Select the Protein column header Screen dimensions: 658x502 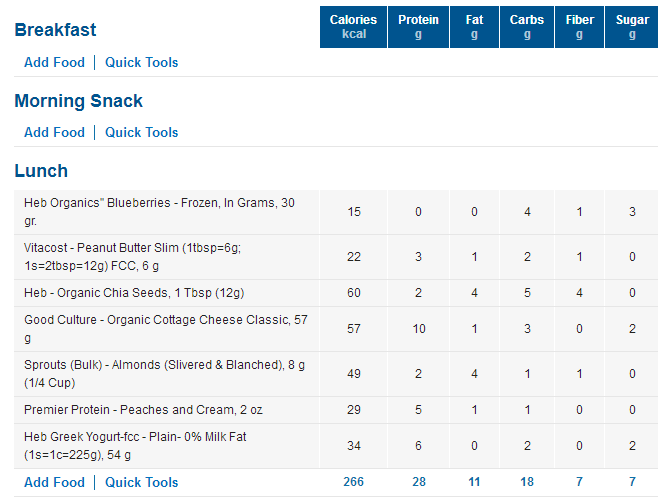click(x=418, y=27)
